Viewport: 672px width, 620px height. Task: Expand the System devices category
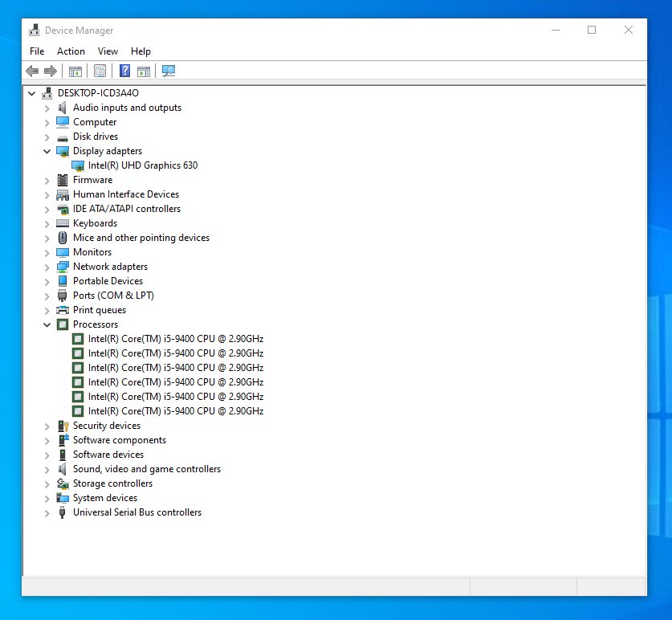[x=47, y=498]
